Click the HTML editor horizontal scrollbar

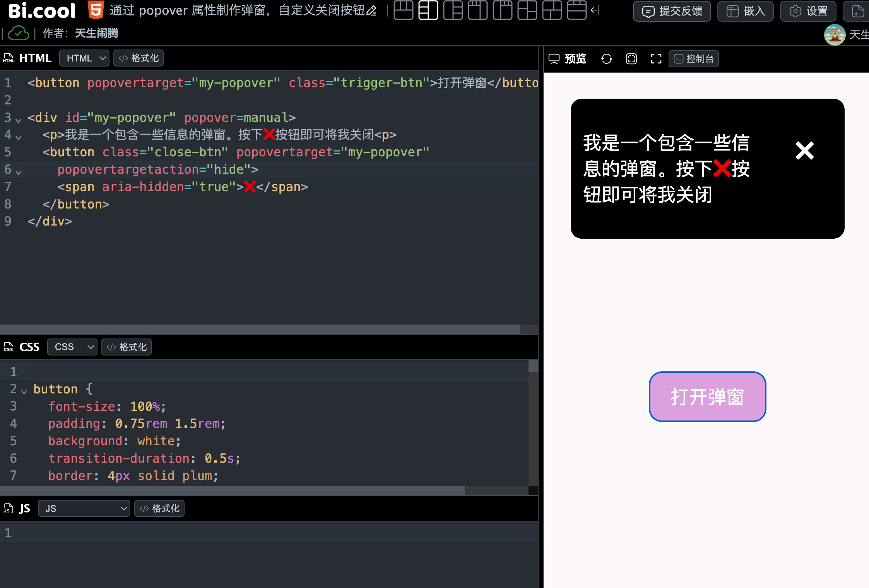260,329
